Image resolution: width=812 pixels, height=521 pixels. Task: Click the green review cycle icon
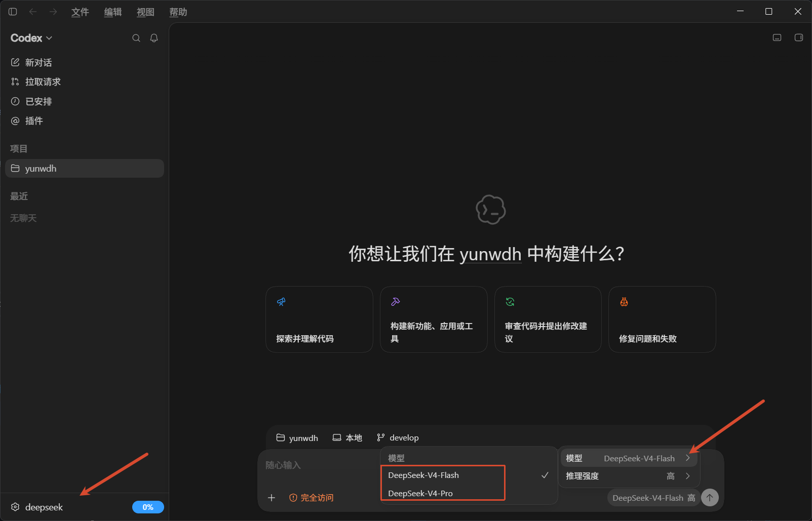click(510, 302)
